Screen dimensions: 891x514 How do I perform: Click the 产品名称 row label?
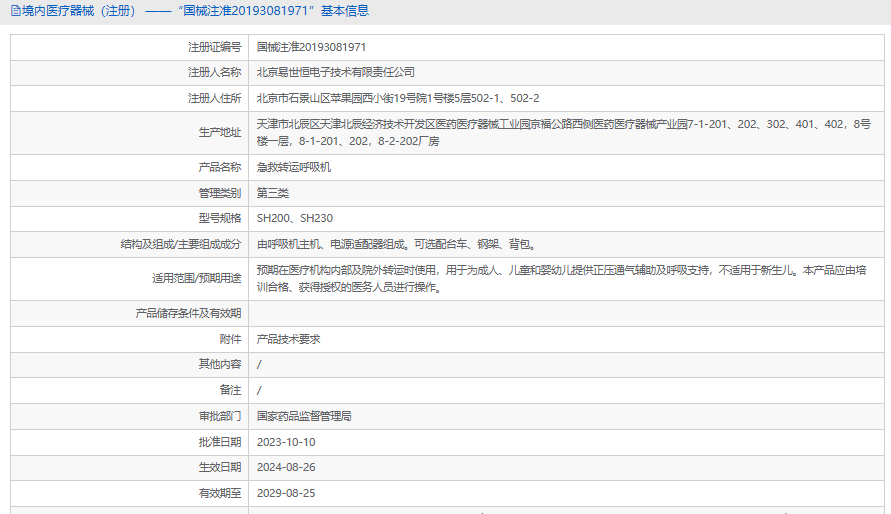[220, 167]
